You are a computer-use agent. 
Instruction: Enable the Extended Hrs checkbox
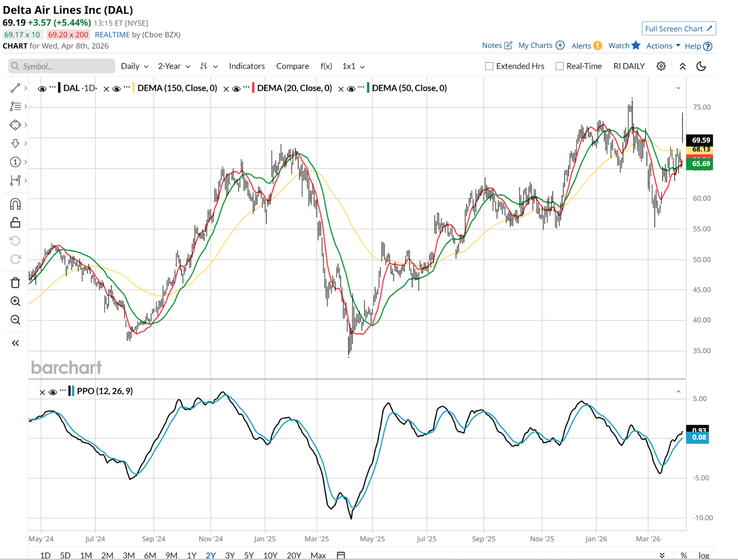489,66
